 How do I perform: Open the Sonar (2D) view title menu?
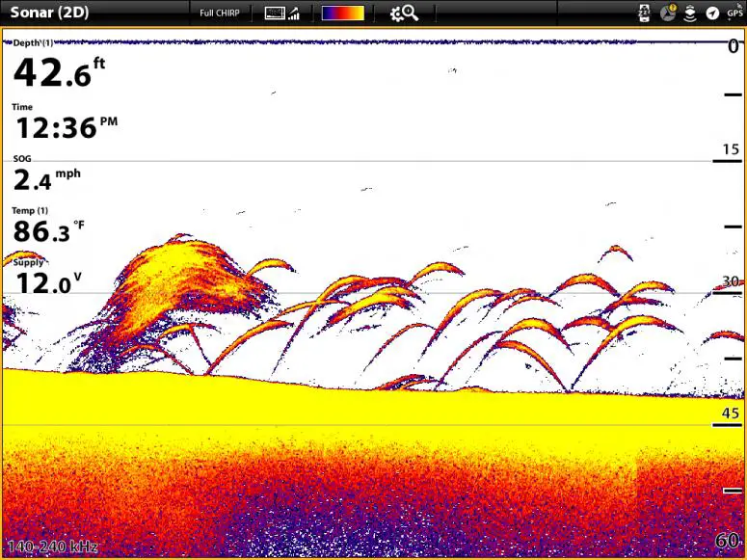click(x=49, y=13)
